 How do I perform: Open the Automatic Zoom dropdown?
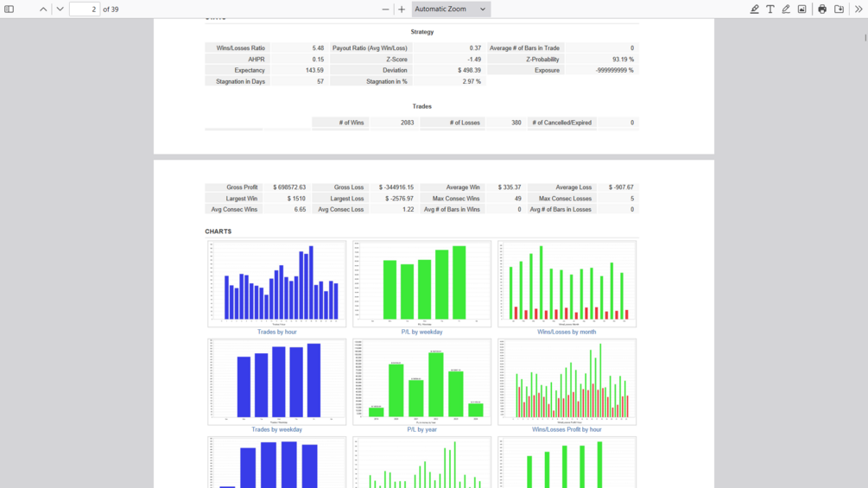coord(451,9)
